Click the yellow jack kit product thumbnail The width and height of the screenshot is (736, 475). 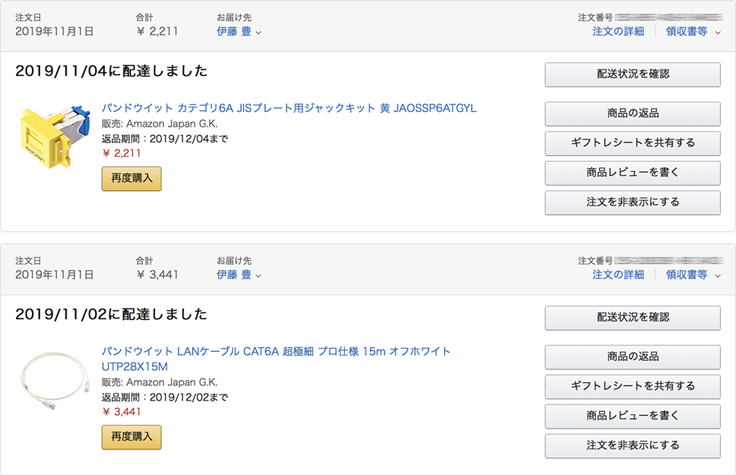(52, 137)
